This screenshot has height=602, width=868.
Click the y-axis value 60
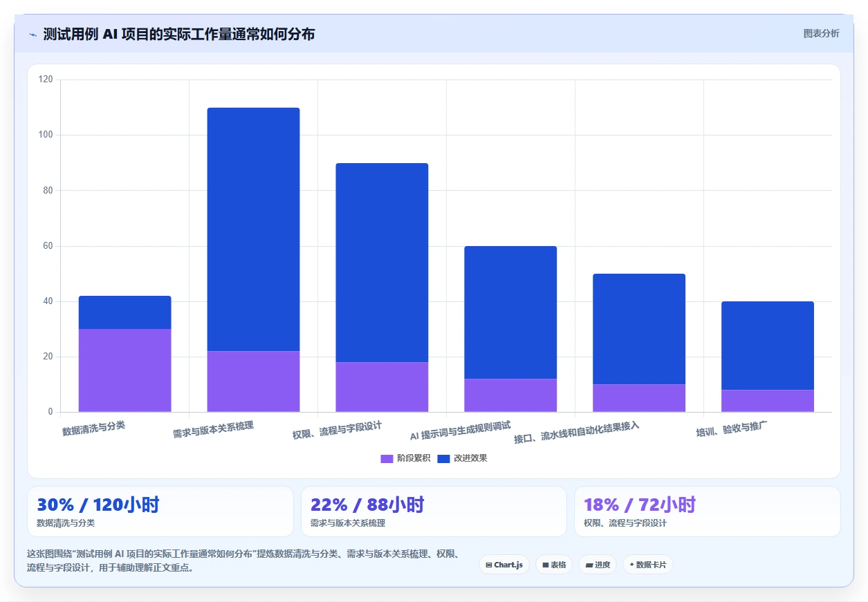tap(48, 246)
